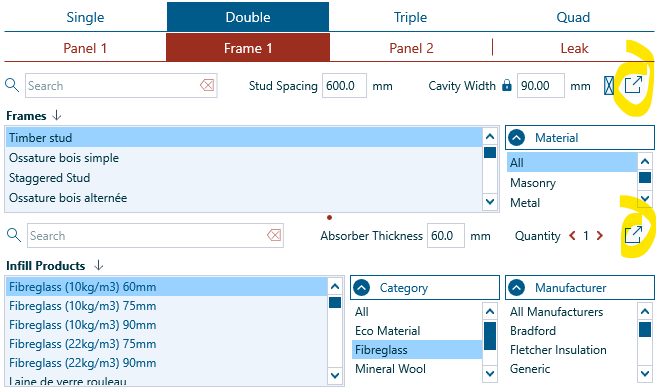Clear the Frames search box

207,85
